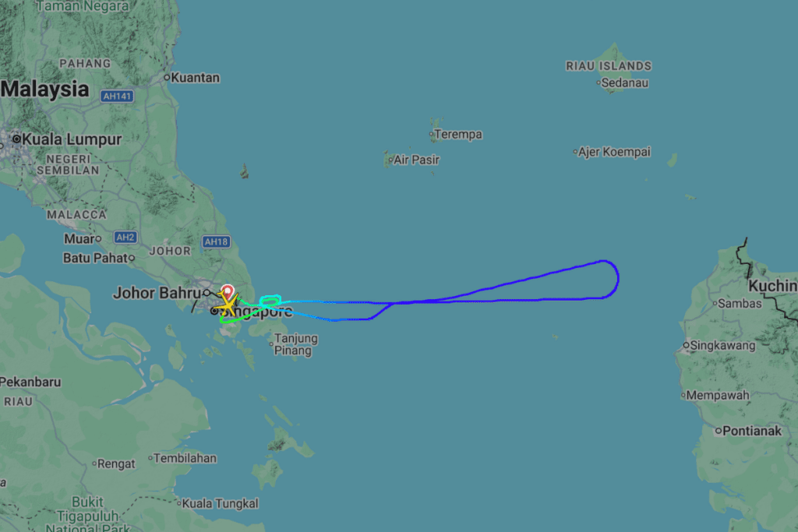Click the Pontianak city marker dot
Image resolution: width=798 pixels, height=532 pixels.
719,431
